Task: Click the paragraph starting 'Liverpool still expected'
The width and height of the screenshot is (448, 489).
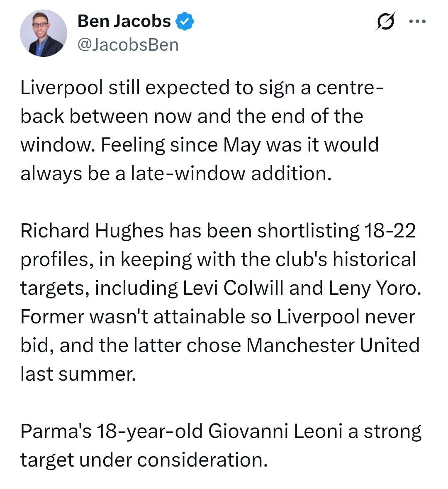Action: (199, 130)
